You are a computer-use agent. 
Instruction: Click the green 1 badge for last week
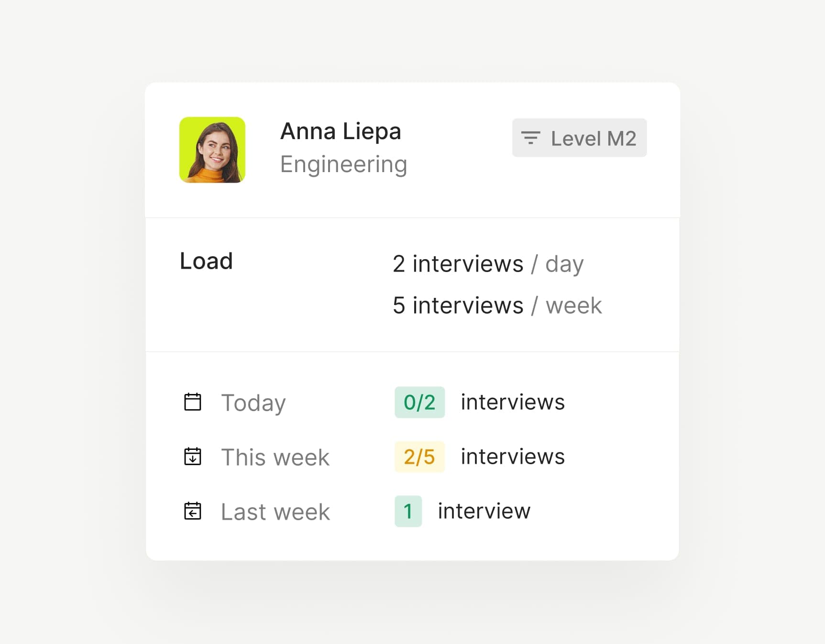[408, 511]
